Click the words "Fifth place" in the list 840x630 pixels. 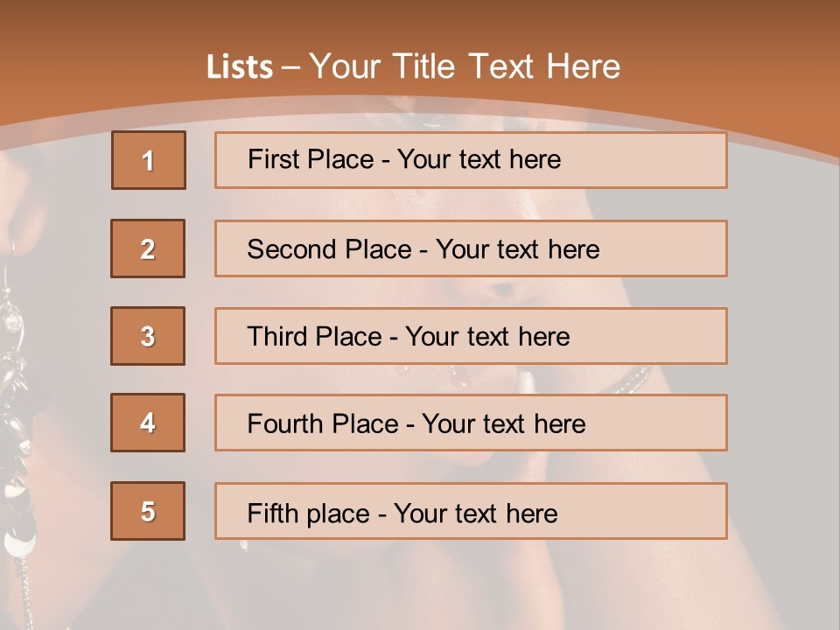click(x=308, y=513)
